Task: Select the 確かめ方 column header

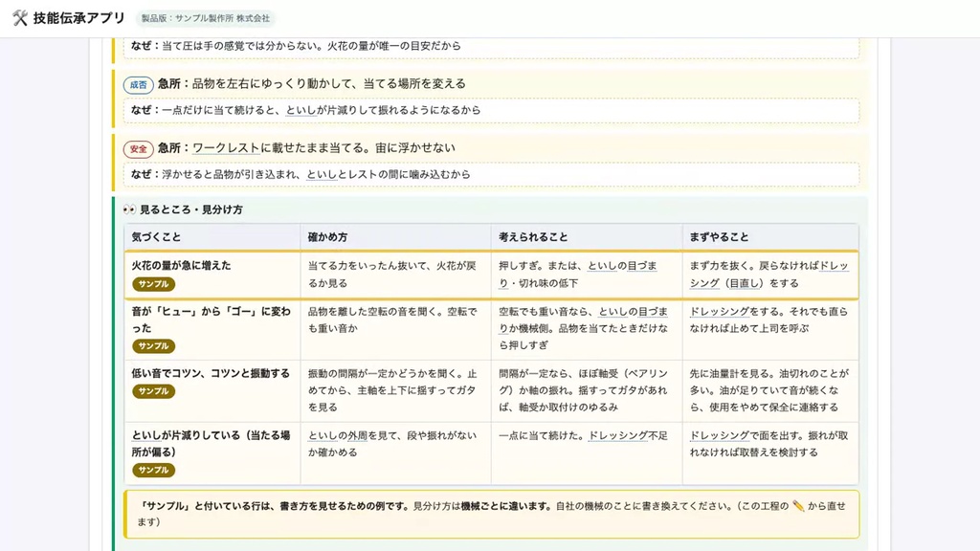Action: tap(395, 237)
